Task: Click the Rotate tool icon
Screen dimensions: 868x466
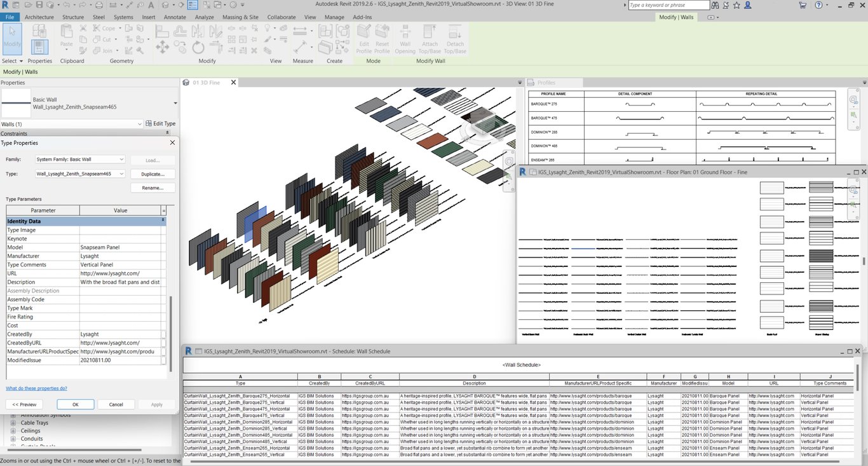Action: click(x=198, y=48)
